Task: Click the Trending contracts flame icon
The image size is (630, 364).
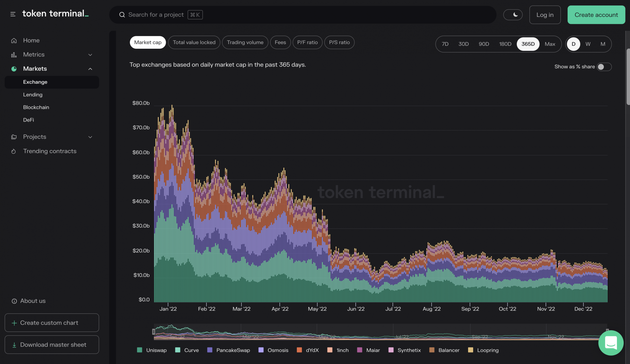Action: [x=14, y=151]
